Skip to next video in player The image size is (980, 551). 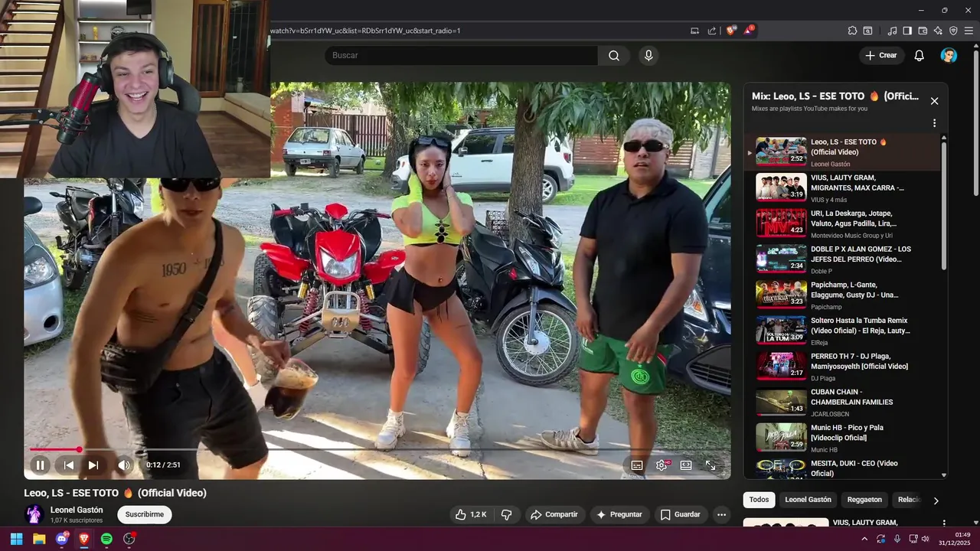point(93,465)
